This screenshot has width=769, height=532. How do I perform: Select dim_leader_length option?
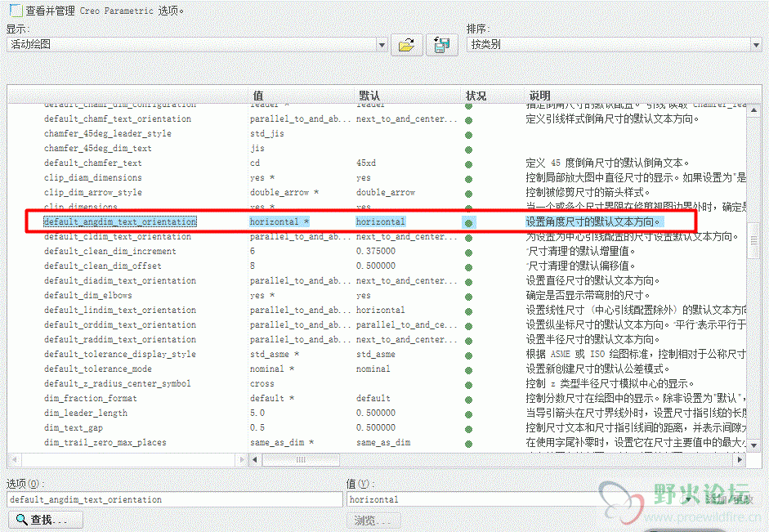85,413
